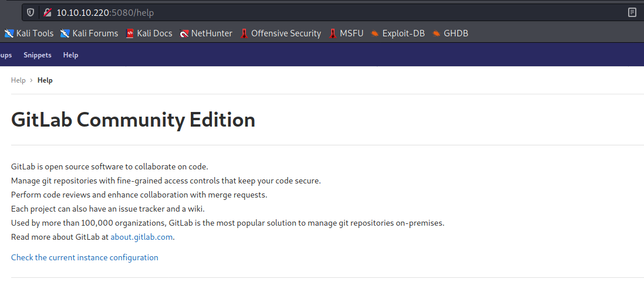Image resolution: width=644 pixels, height=289 pixels.
Task: Open the Kali Forums bookmark
Action: pyautogui.click(x=89, y=33)
